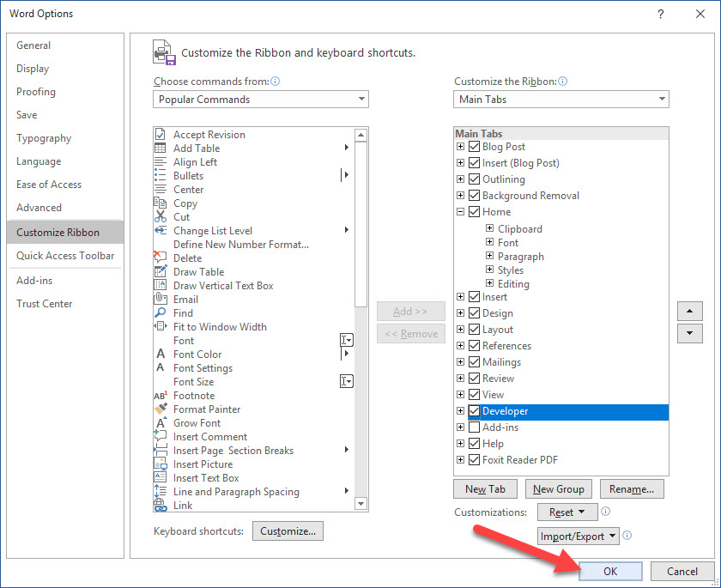Expand the Developer tab node
Screen dimensions: 721x588
coord(460,411)
